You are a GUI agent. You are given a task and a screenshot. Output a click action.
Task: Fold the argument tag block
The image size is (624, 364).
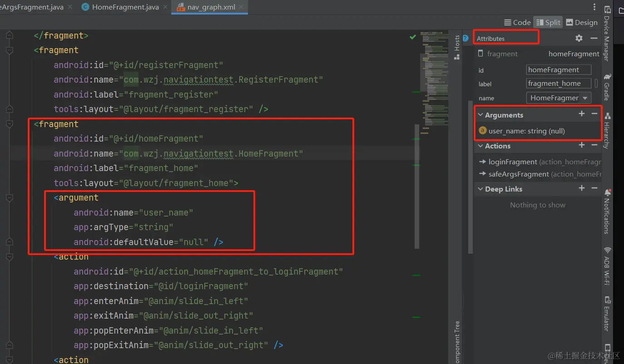pyautogui.click(x=9, y=198)
